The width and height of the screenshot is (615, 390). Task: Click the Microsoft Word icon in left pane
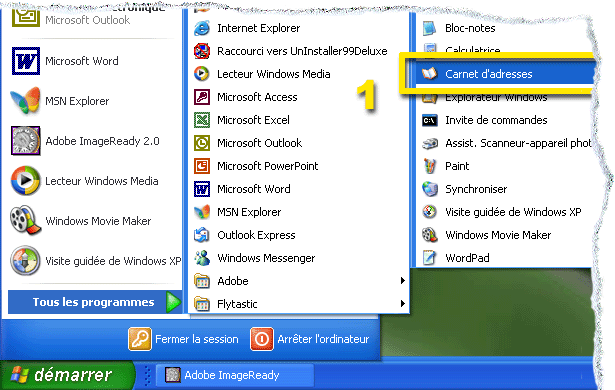25,61
